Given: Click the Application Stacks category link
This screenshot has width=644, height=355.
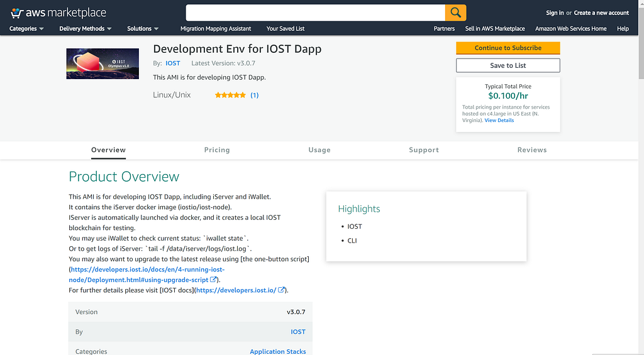Looking at the screenshot, I should click(277, 351).
